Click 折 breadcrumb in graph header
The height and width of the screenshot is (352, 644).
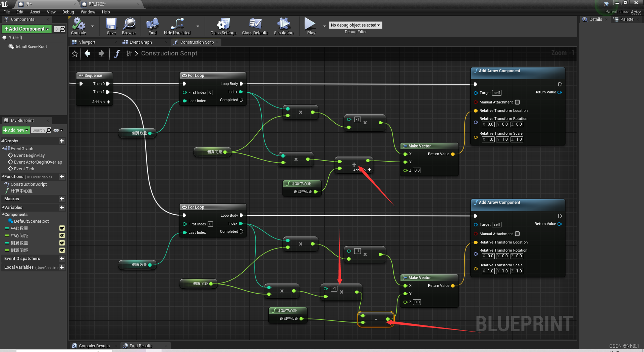point(129,53)
